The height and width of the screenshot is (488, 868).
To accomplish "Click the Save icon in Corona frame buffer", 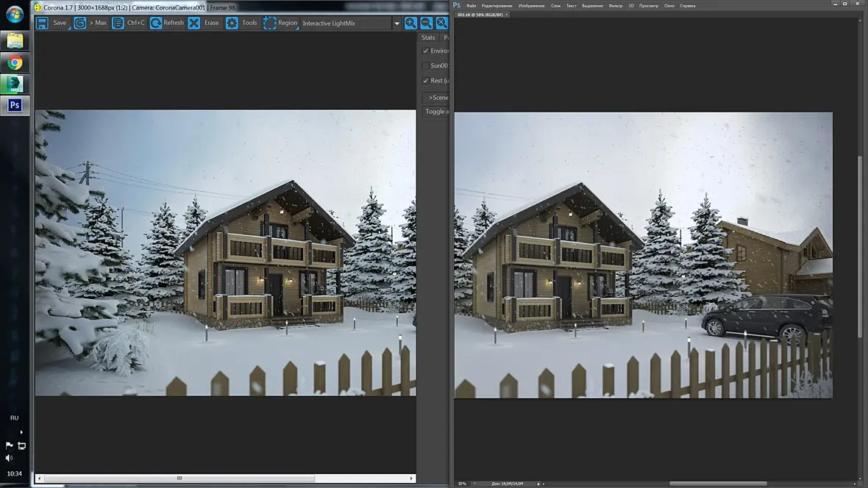I will [x=42, y=23].
